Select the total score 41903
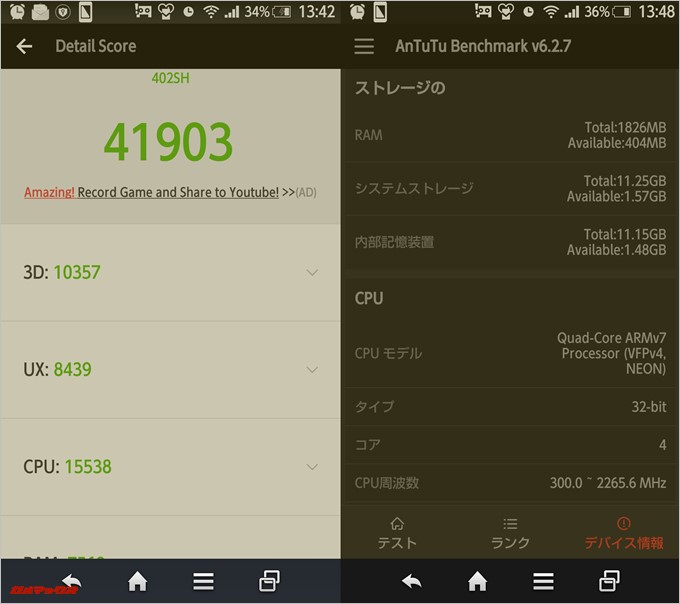680x604 pixels. [168, 141]
